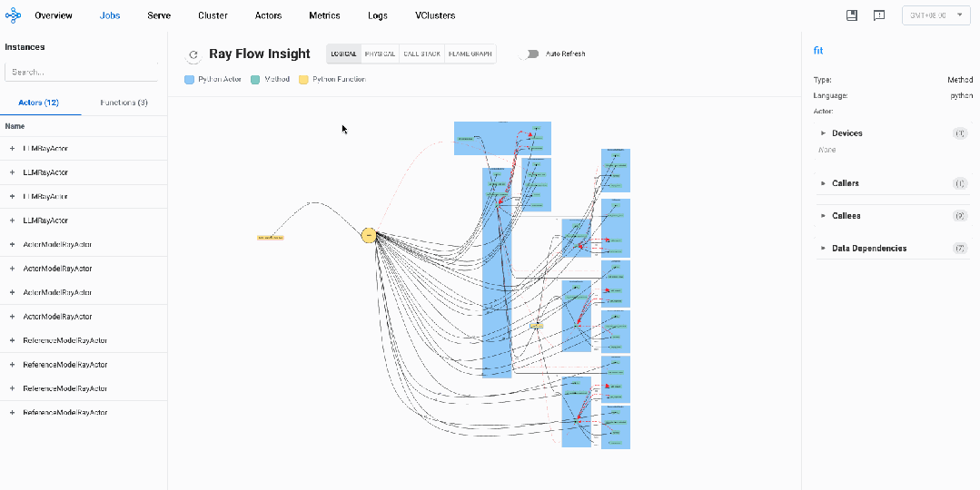This screenshot has width=980, height=490.
Task: Select the Flame Graph view button
Action: click(x=470, y=54)
